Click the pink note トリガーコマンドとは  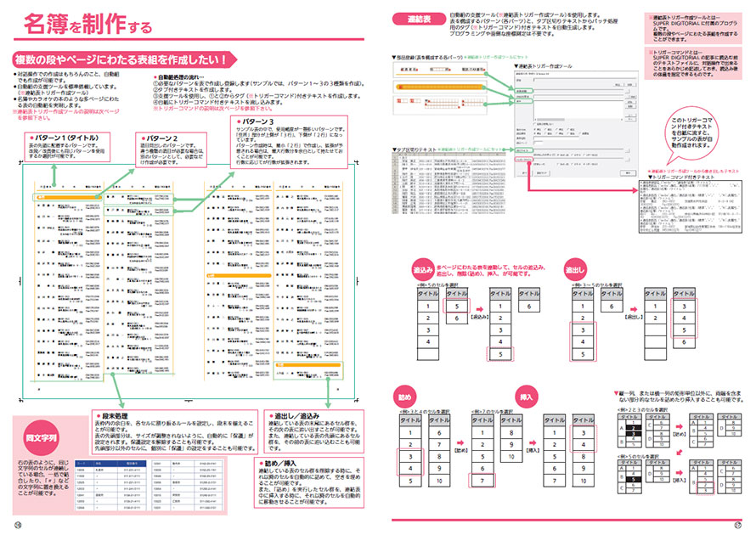click(x=692, y=63)
